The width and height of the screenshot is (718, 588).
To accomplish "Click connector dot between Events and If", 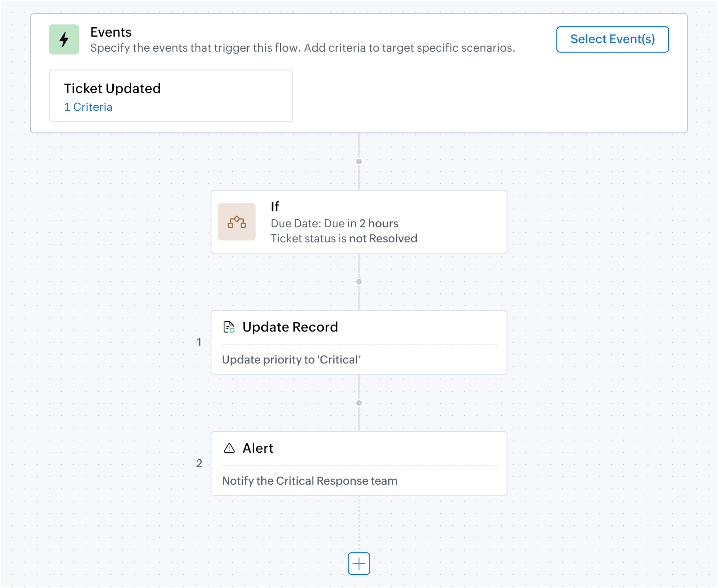I will tap(359, 162).
